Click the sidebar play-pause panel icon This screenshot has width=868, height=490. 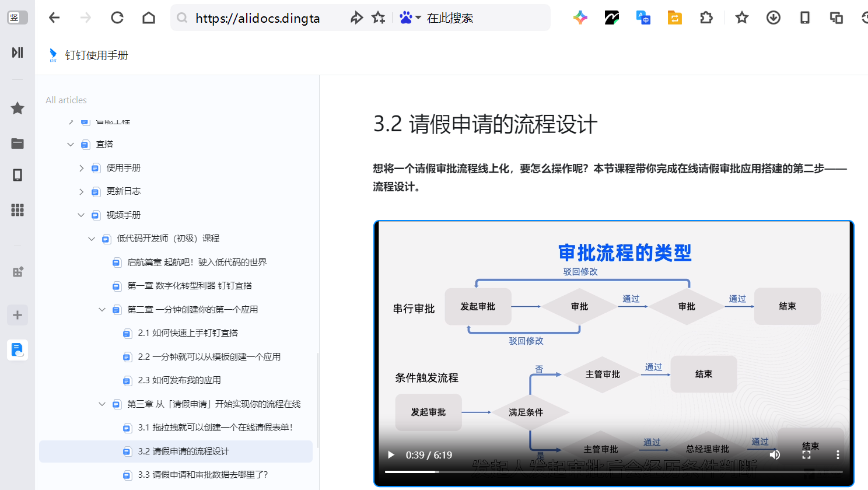pos(17,52)
